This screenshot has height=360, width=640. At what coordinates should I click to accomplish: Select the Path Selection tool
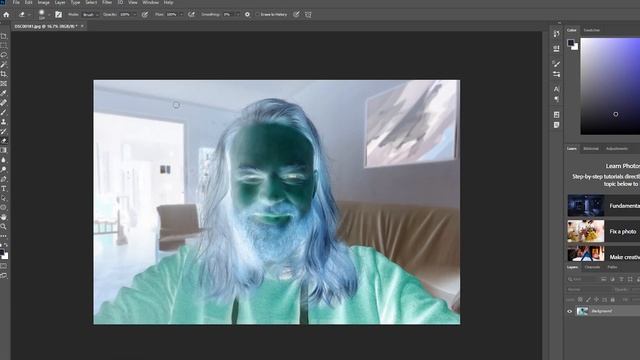[4, 198]
